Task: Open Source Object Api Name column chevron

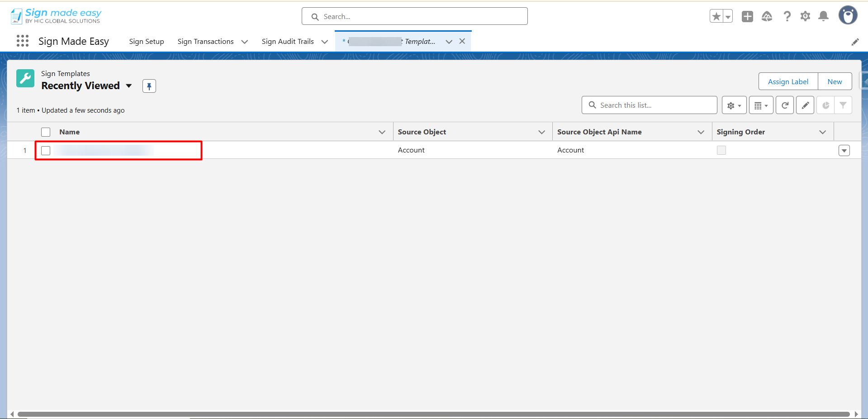Action: pos(701,132)
